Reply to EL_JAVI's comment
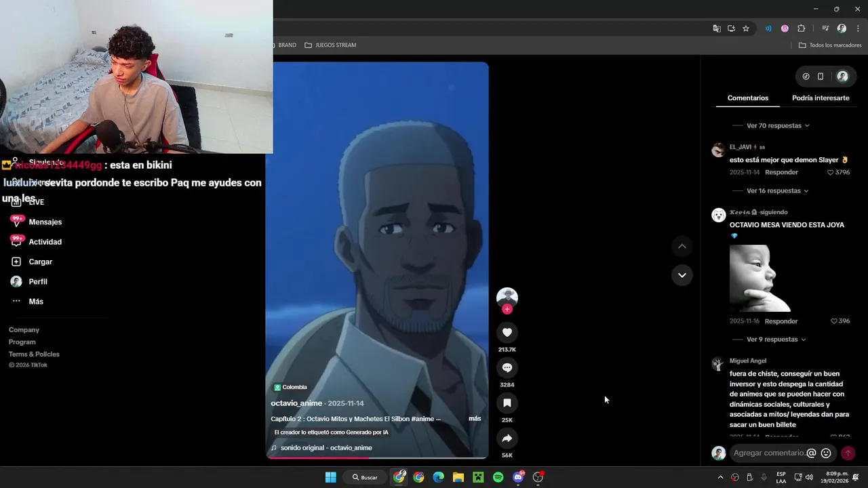 click(x=781, y=172)
